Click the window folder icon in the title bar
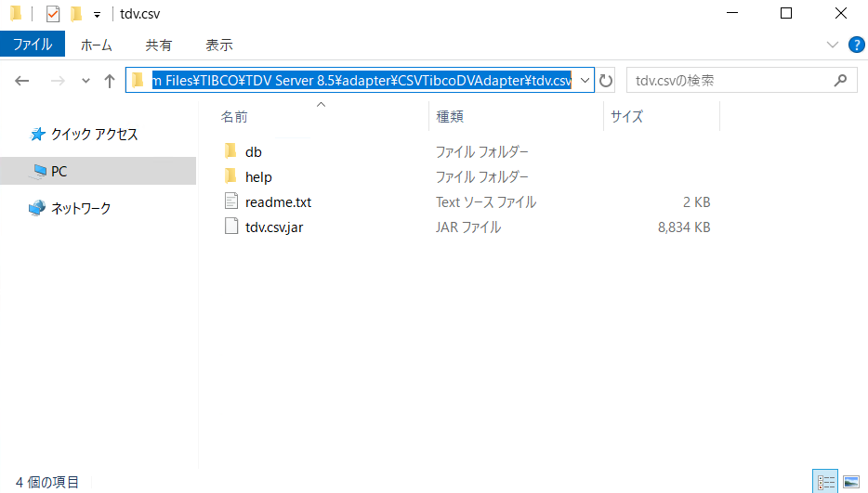868x493 pixels. point(16,13)
